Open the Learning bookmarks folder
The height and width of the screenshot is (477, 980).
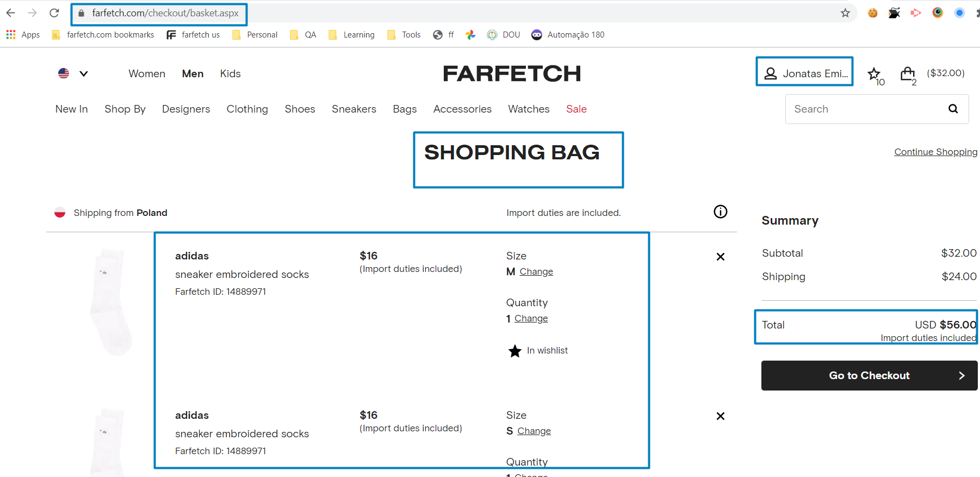(x=351, y=35)
